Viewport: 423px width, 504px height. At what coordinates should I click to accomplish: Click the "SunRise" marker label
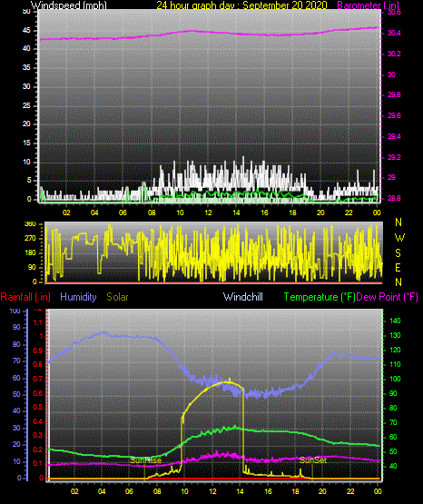click(x=145, y=460)
